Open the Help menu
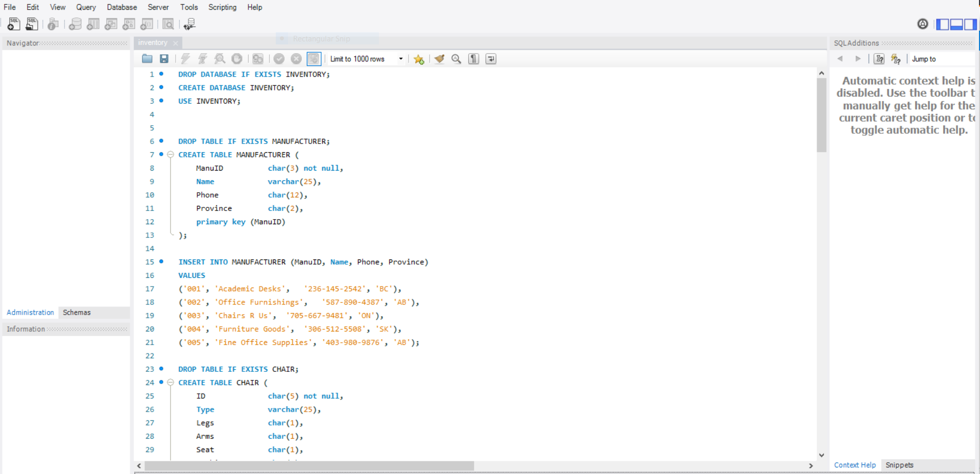980x474 pixels. tap(254, 7)
